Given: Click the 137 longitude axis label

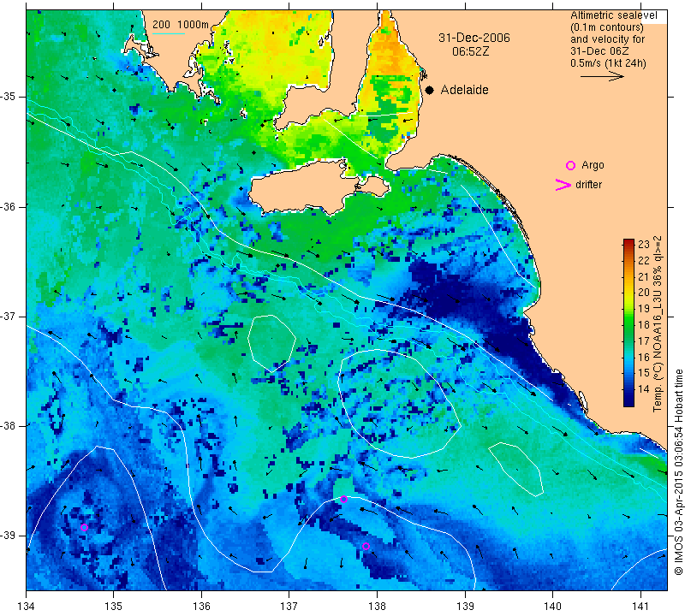Looking at the screenshot, I should click(x=289, y=607).
